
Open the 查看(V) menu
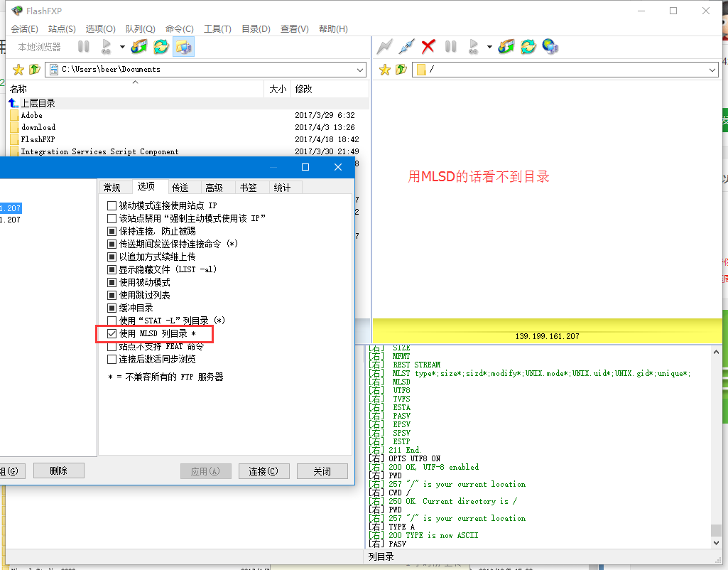tap(294, 29)
